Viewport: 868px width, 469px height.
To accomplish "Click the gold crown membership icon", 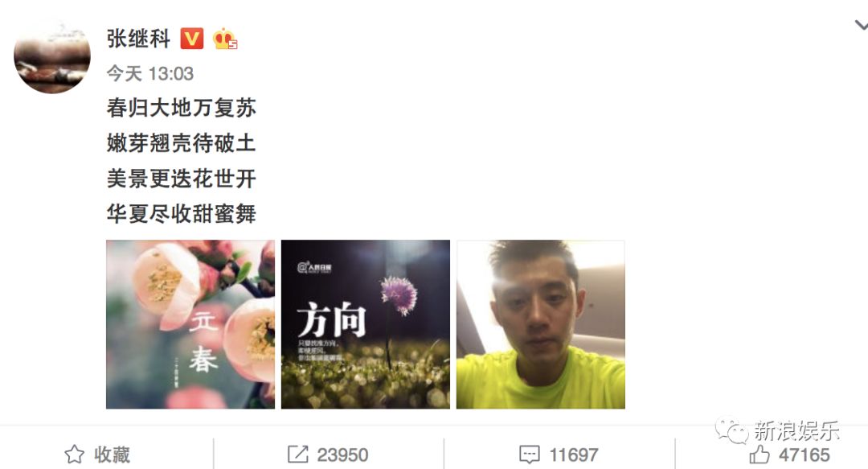I will (x=225, y=39).
